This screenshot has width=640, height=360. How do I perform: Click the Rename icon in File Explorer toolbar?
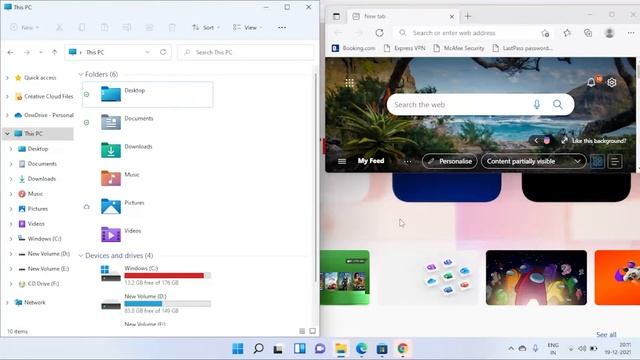pyautogui.click(x=127, y=28)
